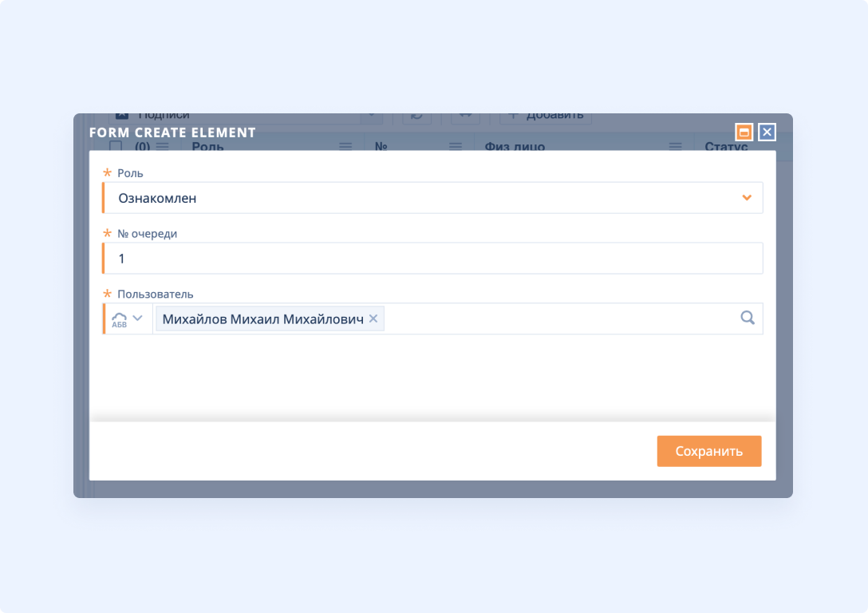Maximize the Form Create Element dialog
The width and height of the screenshot is (868, 613).
coord(744,132)
